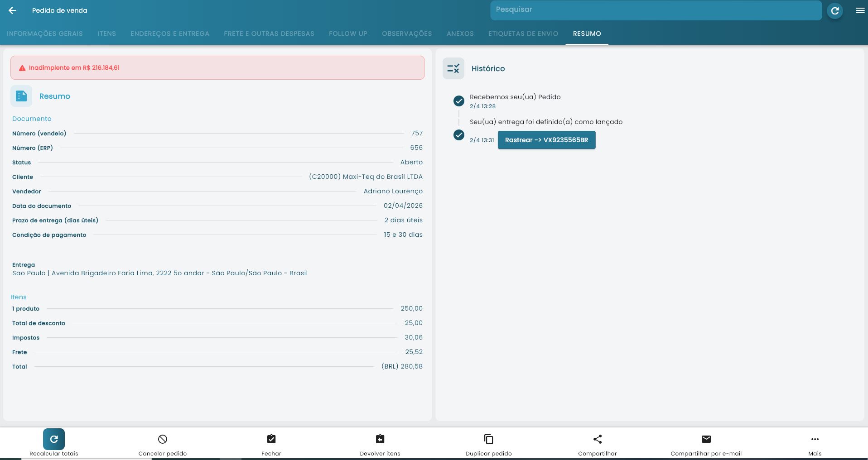Viewport: 868px width, 460px height.
Task: Click the order received checkmark in Histórico
Action: pos(459,101)
